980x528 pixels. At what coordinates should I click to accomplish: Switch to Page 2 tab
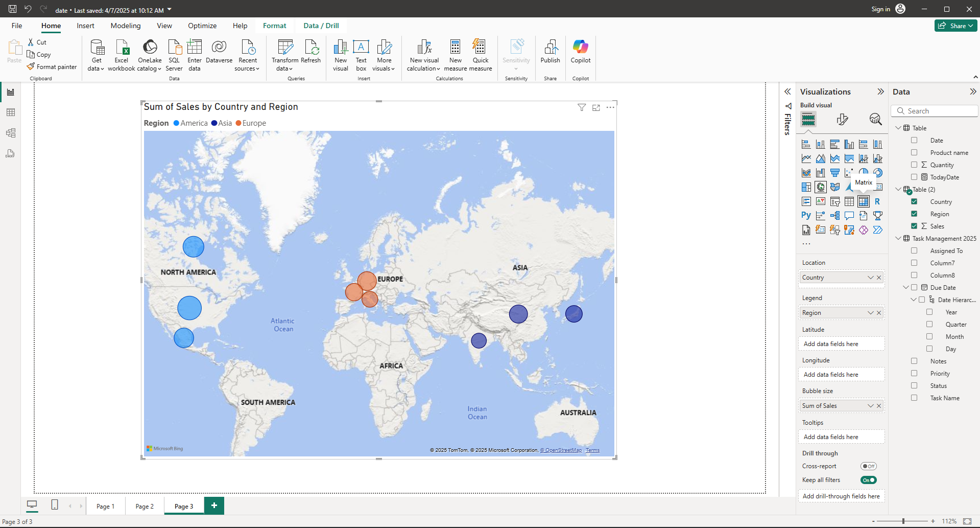point(145,506)
